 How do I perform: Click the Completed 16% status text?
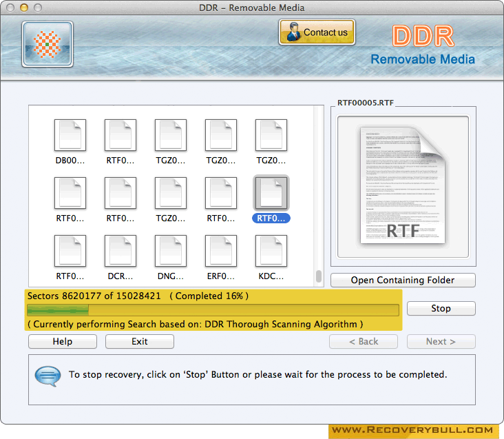pos(209,296)
